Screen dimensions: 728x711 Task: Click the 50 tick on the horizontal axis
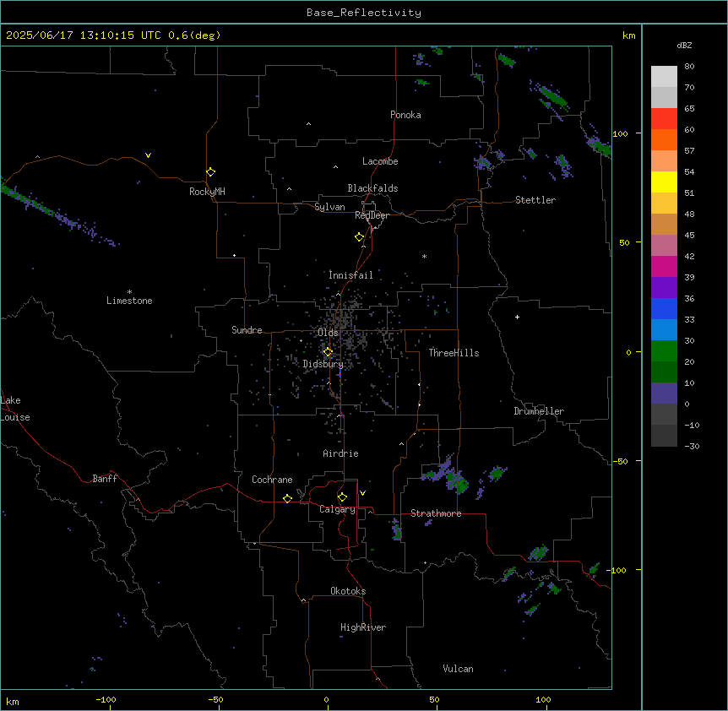pyautogui.click(x=434, y=699)
